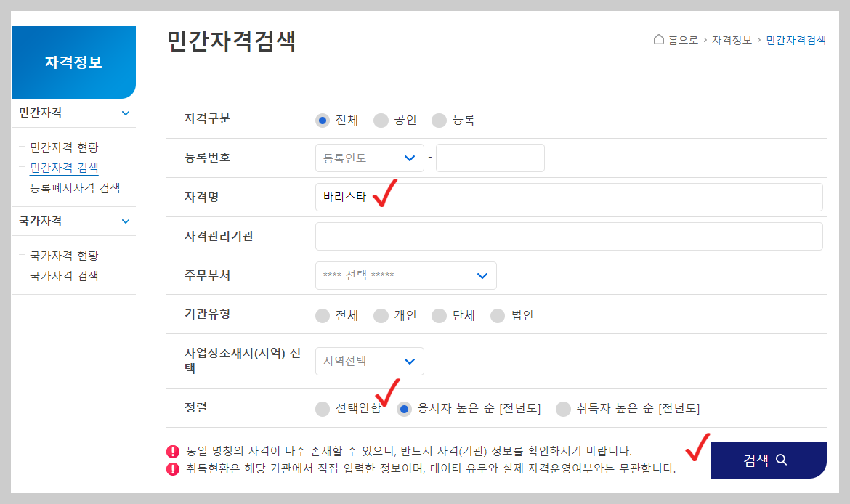Click the first red exclamation warning icon

[172, 451]
